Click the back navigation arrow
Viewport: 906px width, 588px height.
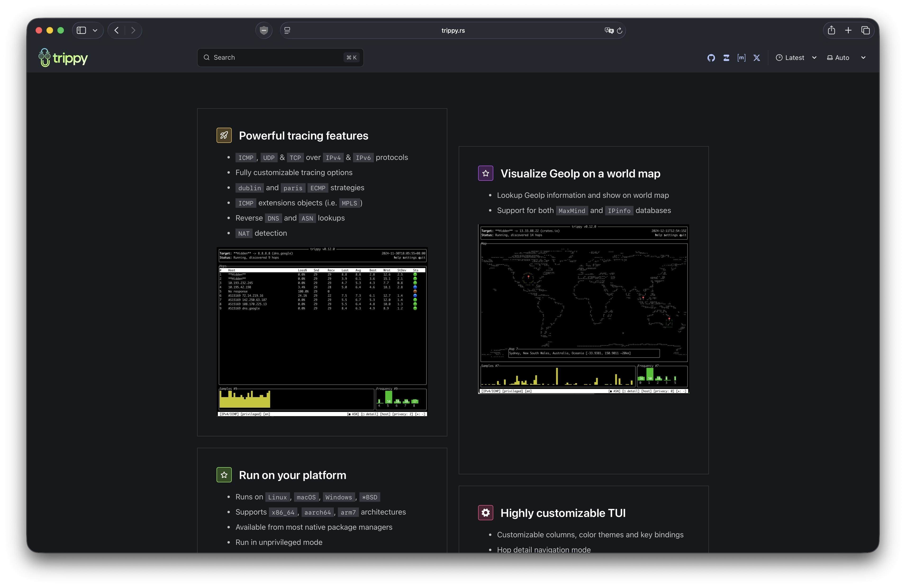(x=117, y=31)
